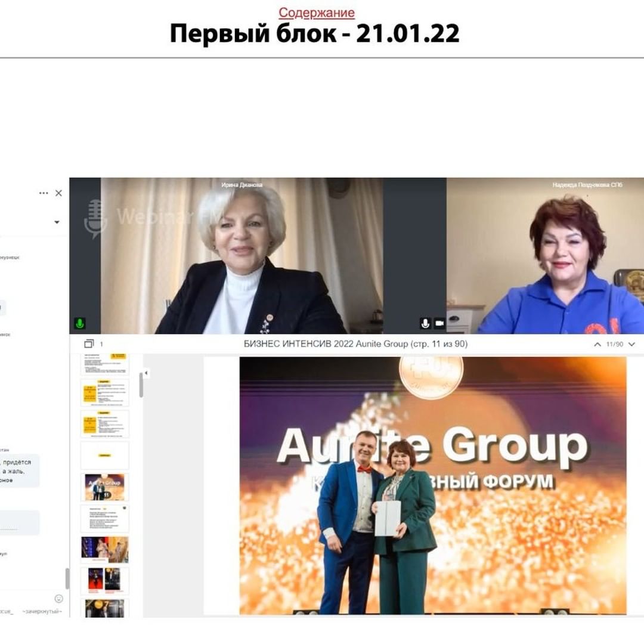The image size is (644, 644).
Task: Collapse the slide thumbnails panel arrow
Action: point(146,373)
